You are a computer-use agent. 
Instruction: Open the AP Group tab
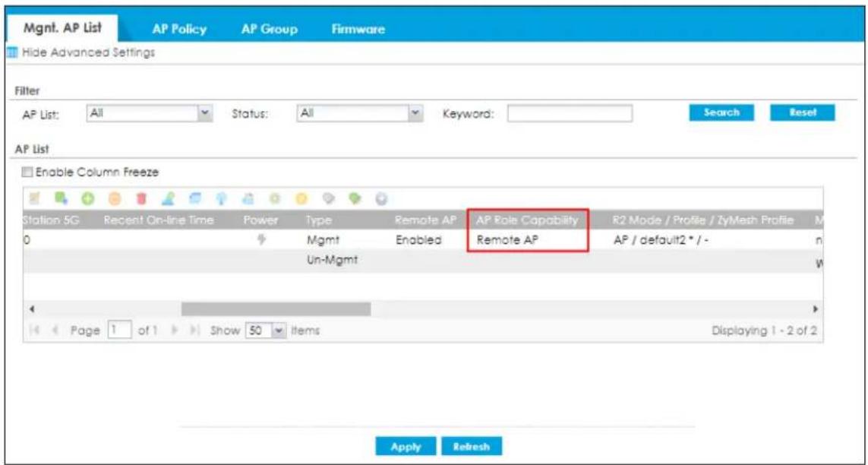(270, 30)
